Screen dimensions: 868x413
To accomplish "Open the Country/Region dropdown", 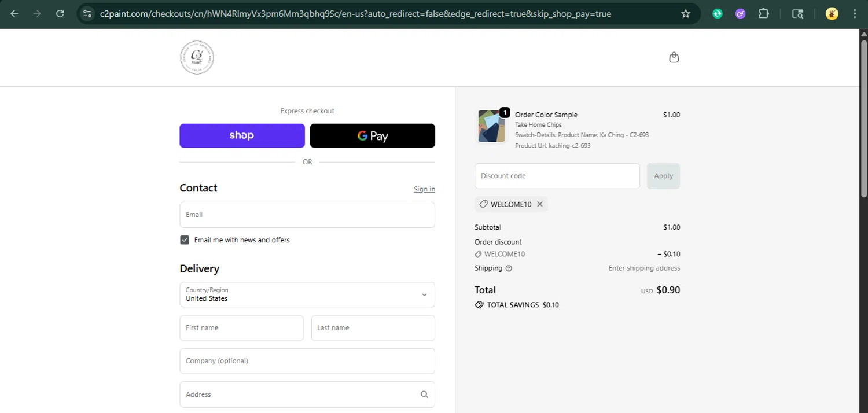I will [307, 294].
